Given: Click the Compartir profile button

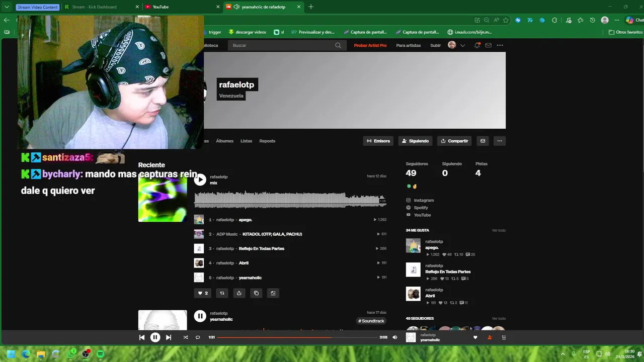Looking at the screenshot, I should click(x=454, y=141).
